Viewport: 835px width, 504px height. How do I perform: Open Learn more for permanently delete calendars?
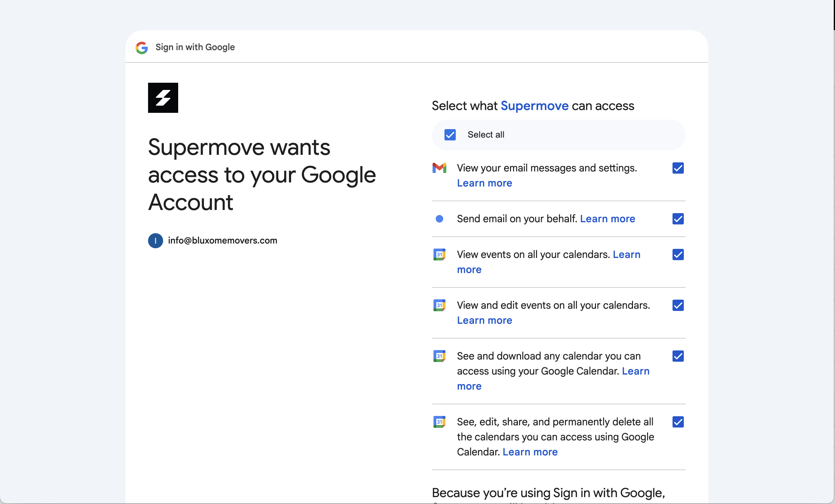(x=530, y=452)
